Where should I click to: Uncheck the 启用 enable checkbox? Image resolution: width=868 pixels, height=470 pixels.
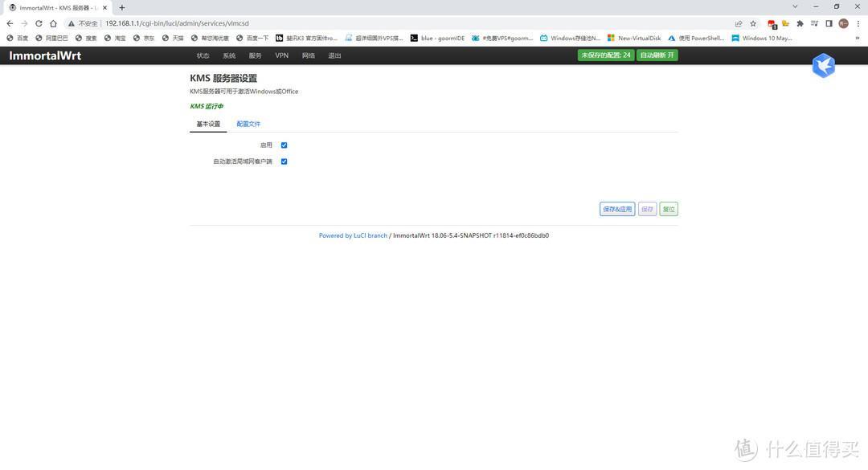click(284, 145)
